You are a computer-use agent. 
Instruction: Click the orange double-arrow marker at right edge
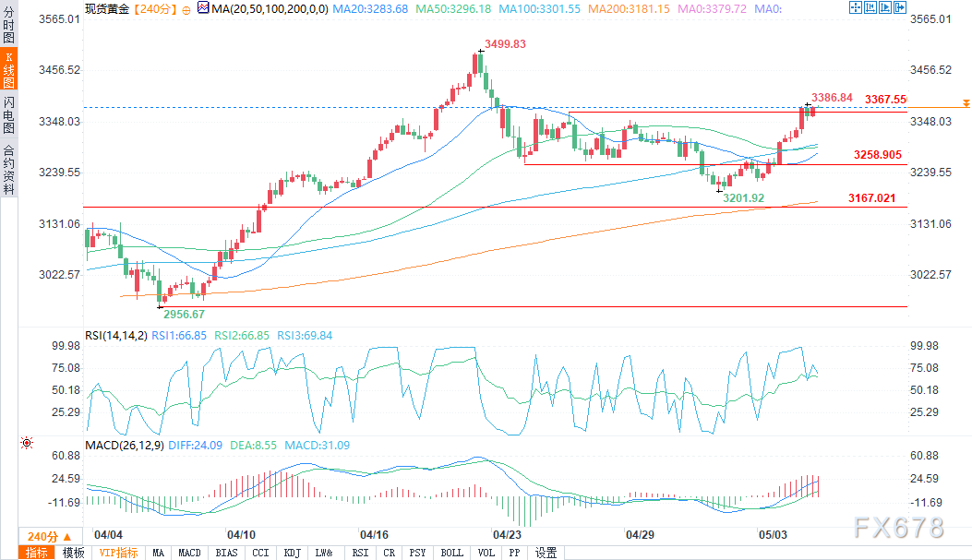966,102
